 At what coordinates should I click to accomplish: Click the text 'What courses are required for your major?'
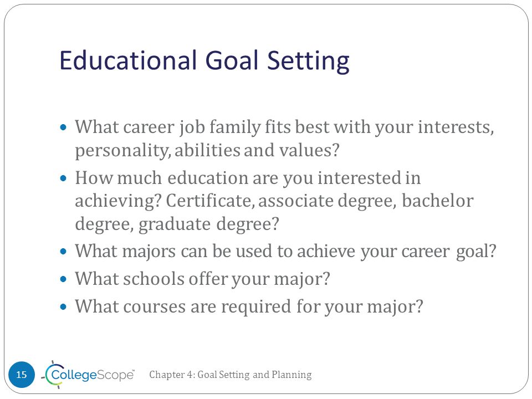(249, 306)
